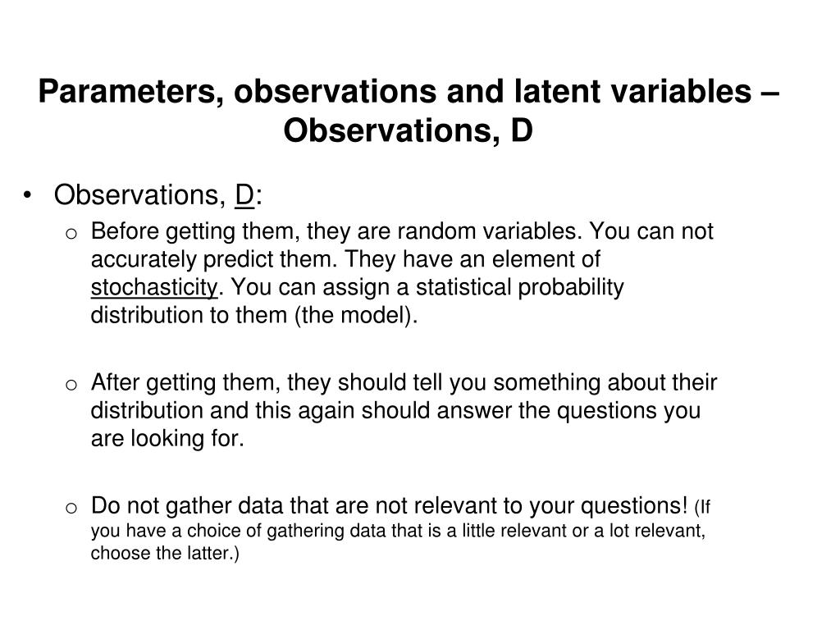Click the words 'latent variables' in the heading
This screenshot has height=630, width=840.
click(632, 92)
